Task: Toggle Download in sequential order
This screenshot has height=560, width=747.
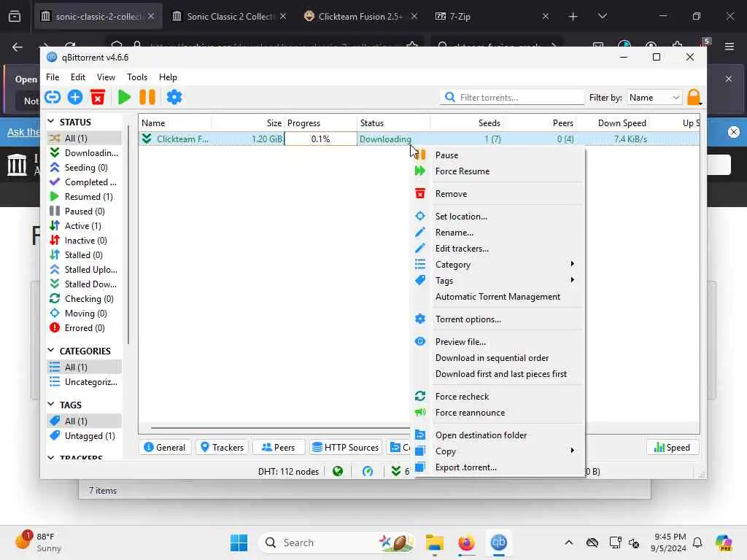Action: [498, 357]
